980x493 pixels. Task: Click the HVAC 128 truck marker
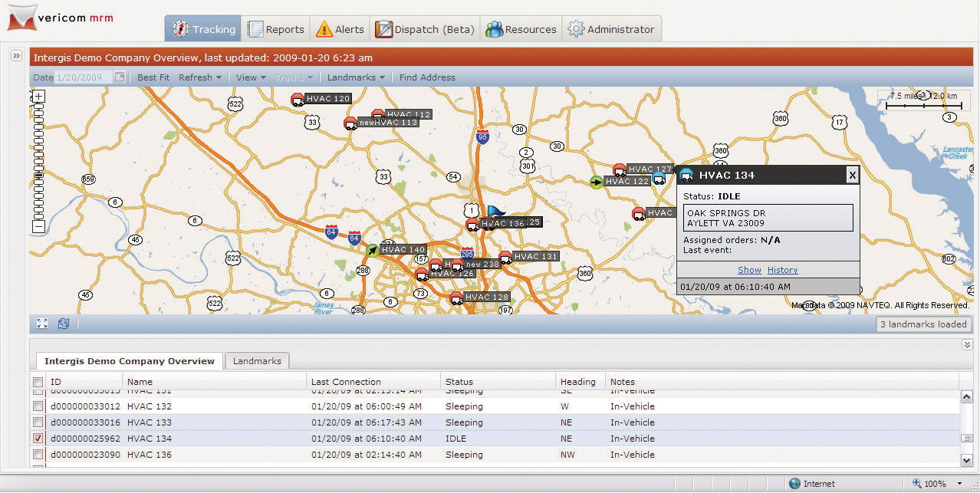456,297
